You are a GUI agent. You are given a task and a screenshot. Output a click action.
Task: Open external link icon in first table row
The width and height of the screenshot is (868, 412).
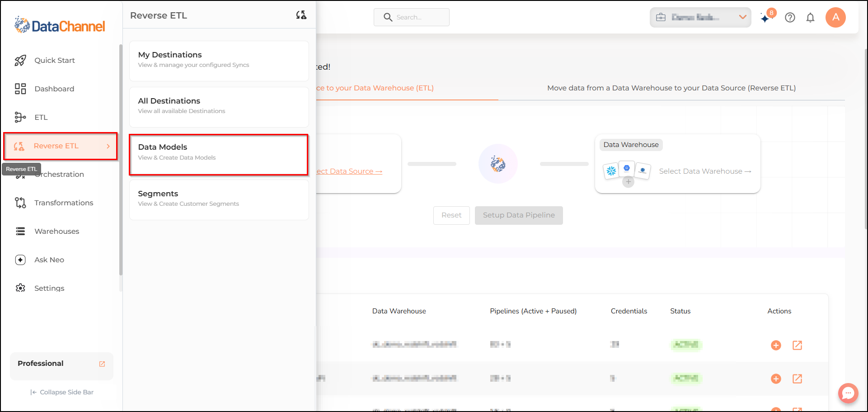click(x=798, y=346)
